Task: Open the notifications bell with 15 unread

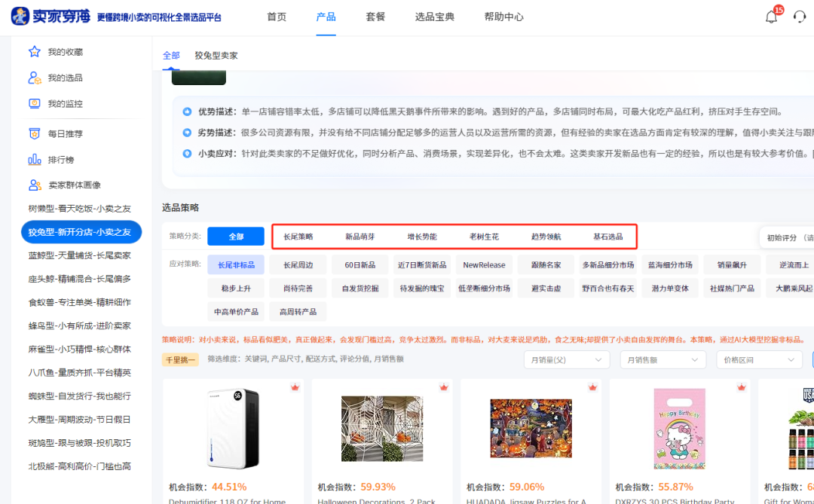Action: point(771,17)
